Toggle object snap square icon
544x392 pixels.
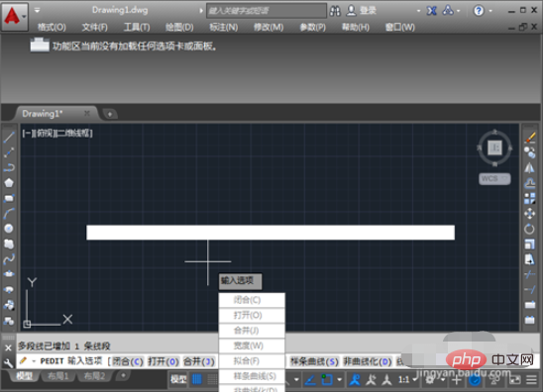point(326,379)
